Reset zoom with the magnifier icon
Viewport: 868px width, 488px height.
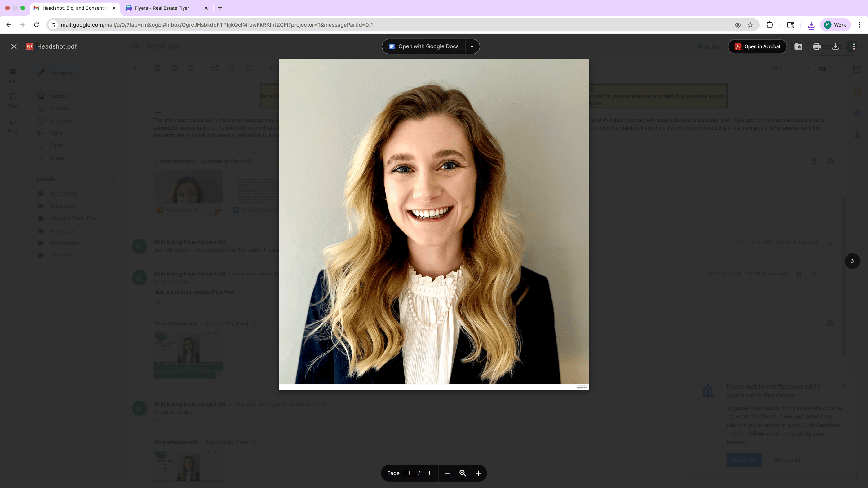[x=463, y=473]
